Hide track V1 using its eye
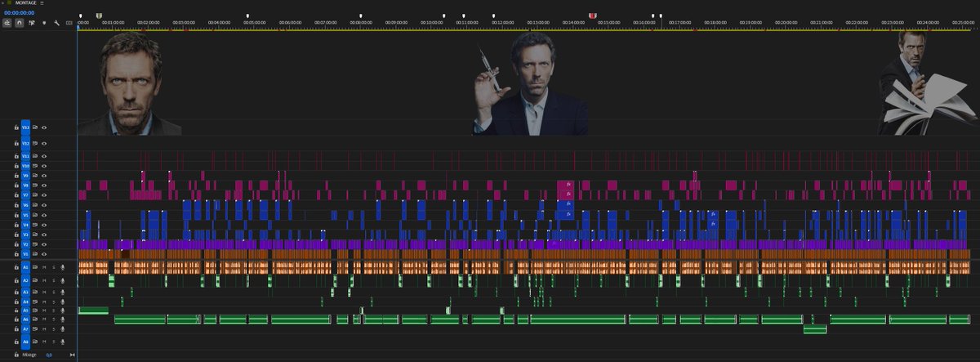The height and width of the screenshot is (362, 980). [x=44, y=254]
